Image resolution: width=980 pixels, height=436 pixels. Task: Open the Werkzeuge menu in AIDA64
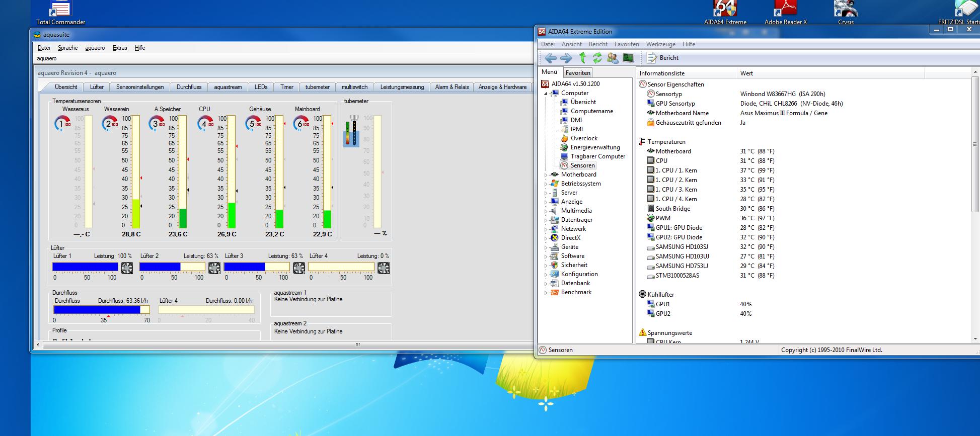[660, 44]
